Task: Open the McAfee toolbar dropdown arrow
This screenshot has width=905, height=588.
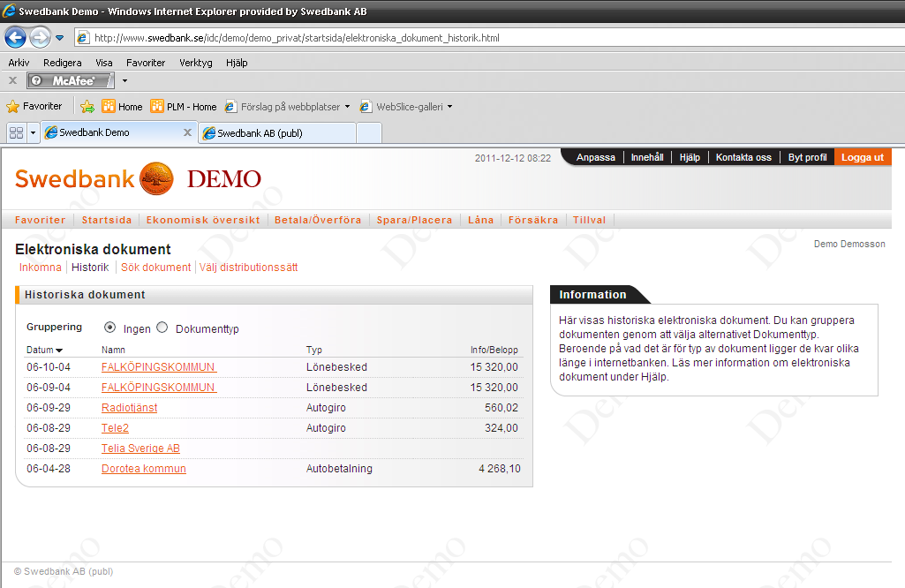Action: coord(124,81)
